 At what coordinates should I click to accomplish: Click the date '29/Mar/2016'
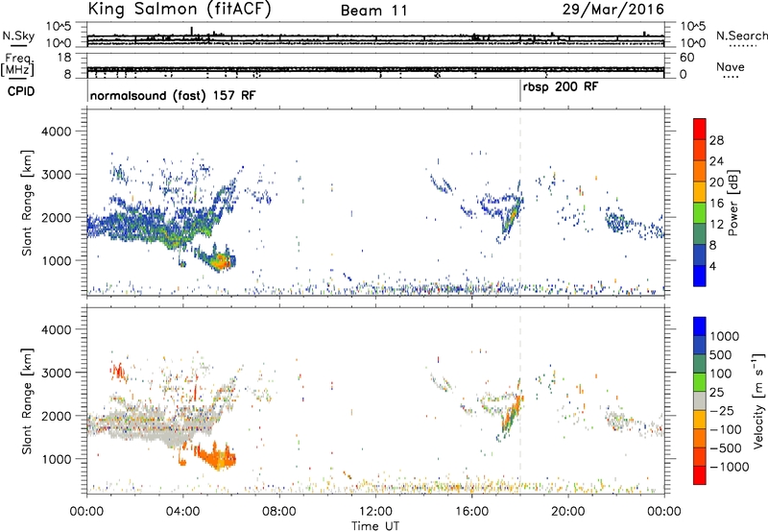(x=613, y=9)
